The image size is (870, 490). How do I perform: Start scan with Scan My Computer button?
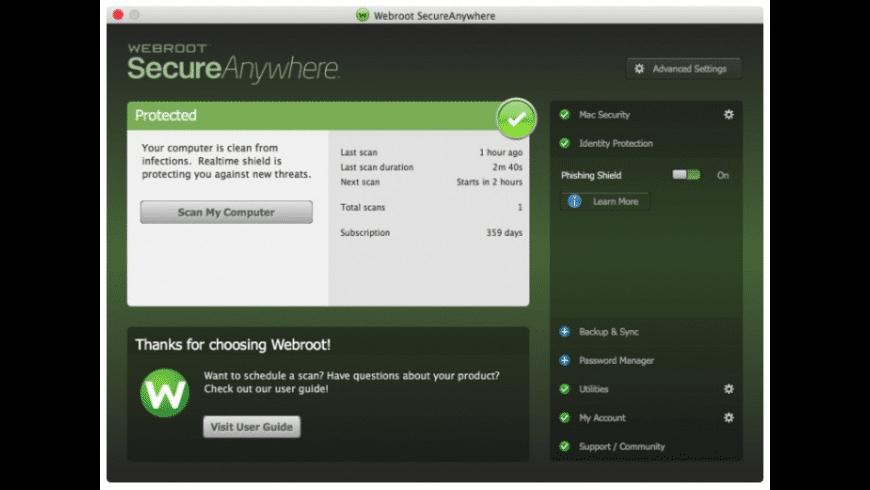226,212
